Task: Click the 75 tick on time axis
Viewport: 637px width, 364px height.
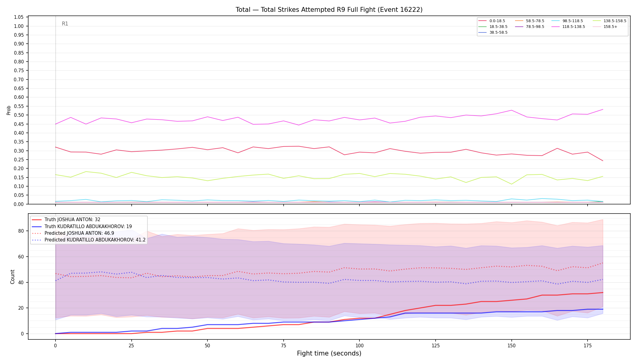Action: 283,345
